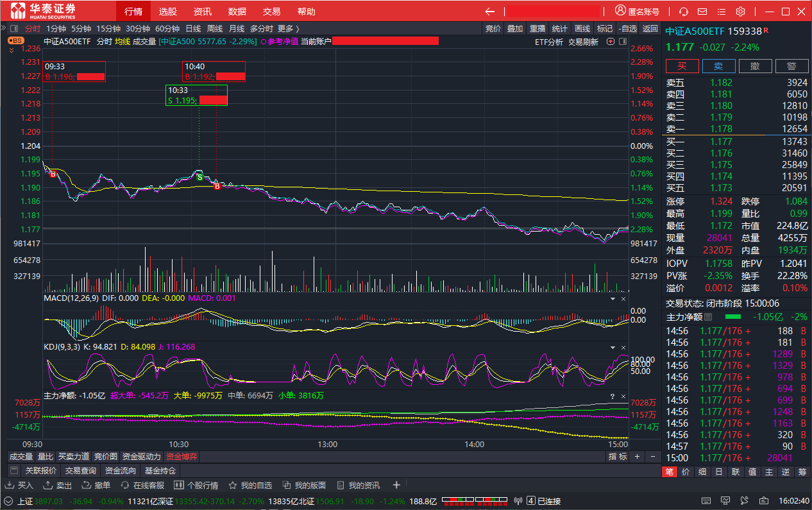Toggle the 参考净值 reference NAV indicator

pos(278,42)
